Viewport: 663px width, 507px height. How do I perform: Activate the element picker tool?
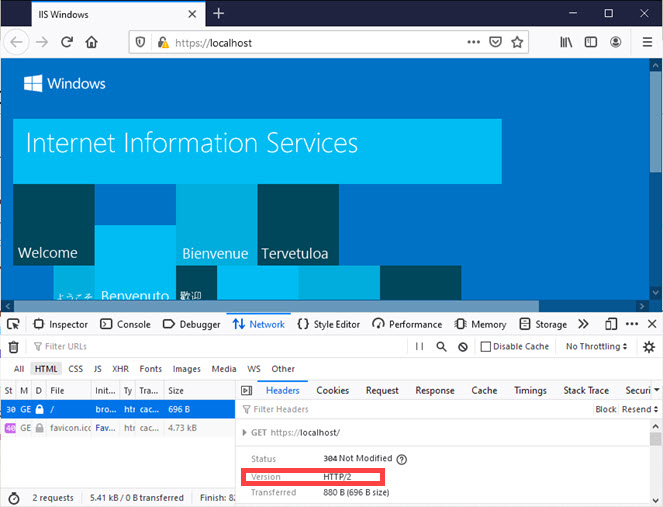(x=13, y=324)
